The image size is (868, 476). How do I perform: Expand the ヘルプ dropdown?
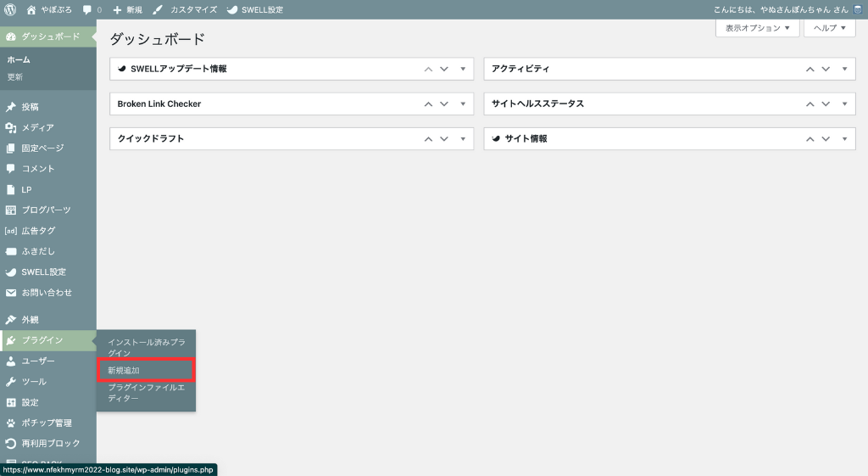pyautogui.click(x=829, y=28)
